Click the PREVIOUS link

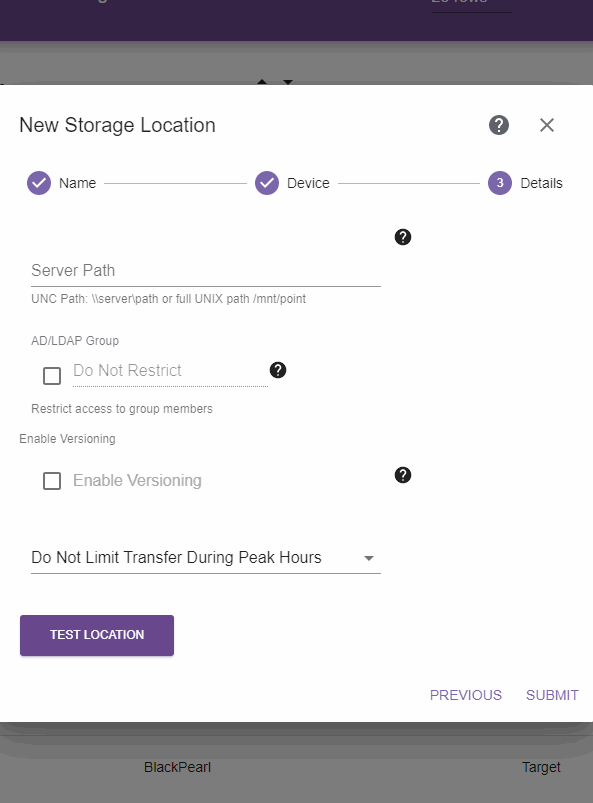[x=465, y=695]
